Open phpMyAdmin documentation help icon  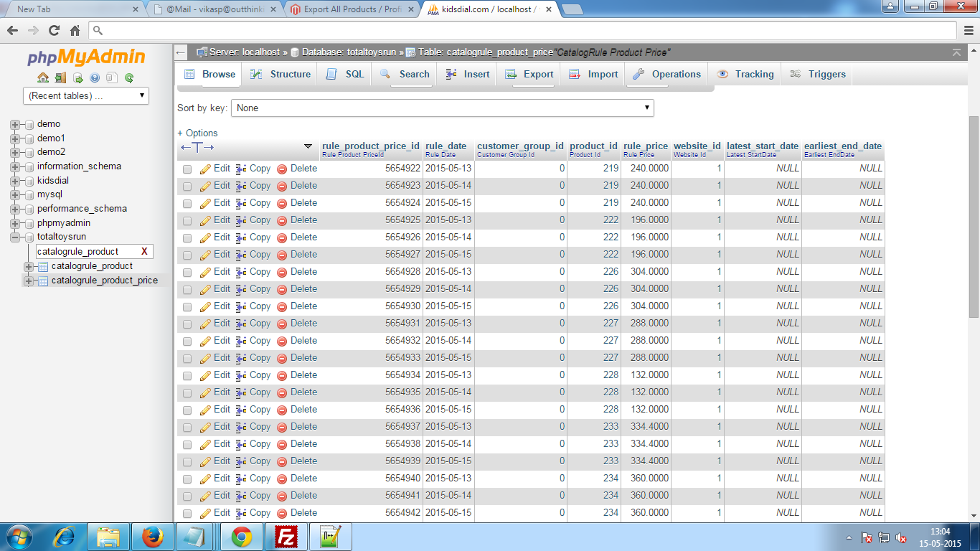coord(95,77)
